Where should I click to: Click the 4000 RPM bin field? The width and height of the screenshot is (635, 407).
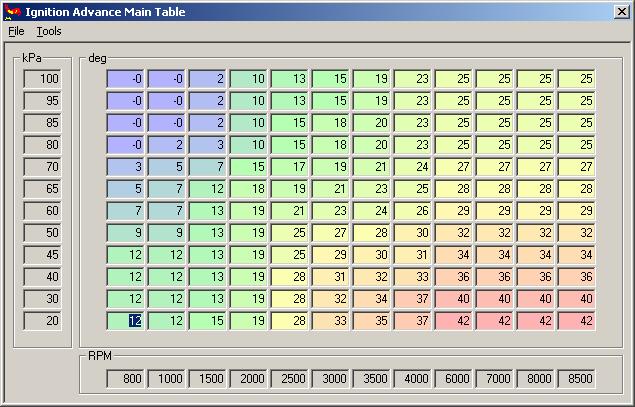click(x=412, y=379)
